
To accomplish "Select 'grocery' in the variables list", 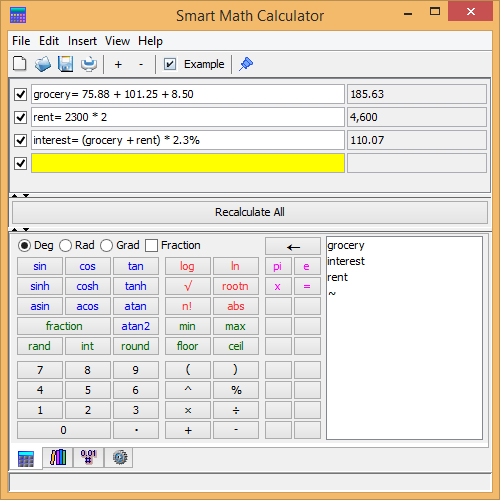I will click(x=346, y=246).
